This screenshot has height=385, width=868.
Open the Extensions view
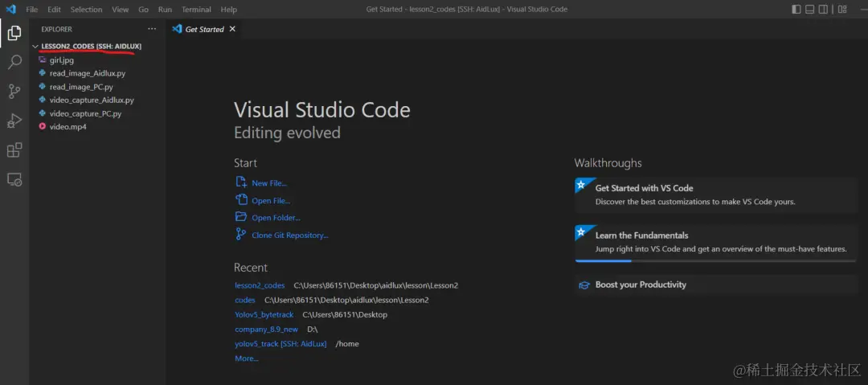click(x=14, y=150)
